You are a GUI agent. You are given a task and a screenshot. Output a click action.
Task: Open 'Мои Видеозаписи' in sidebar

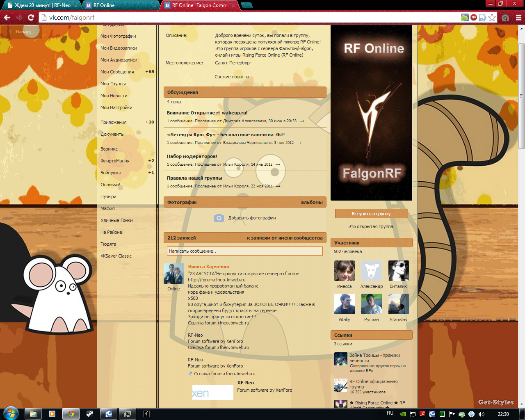point(119,48)
